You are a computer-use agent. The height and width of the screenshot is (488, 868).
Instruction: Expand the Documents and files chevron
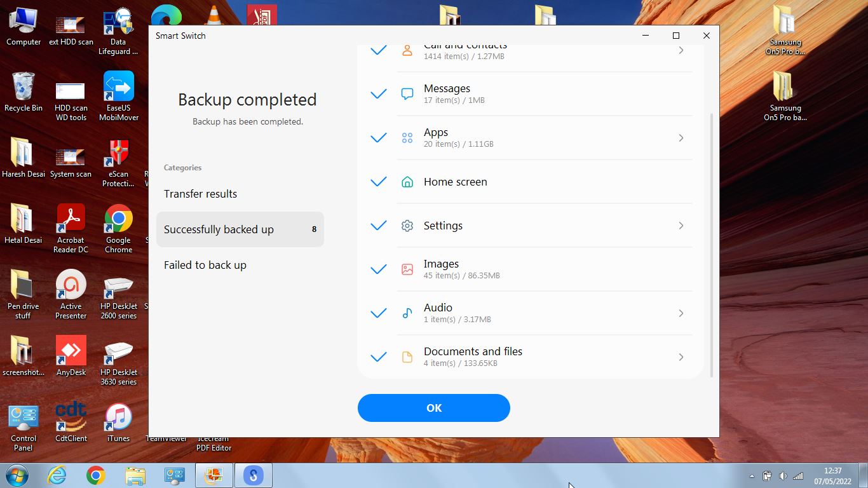pos(681,357)
